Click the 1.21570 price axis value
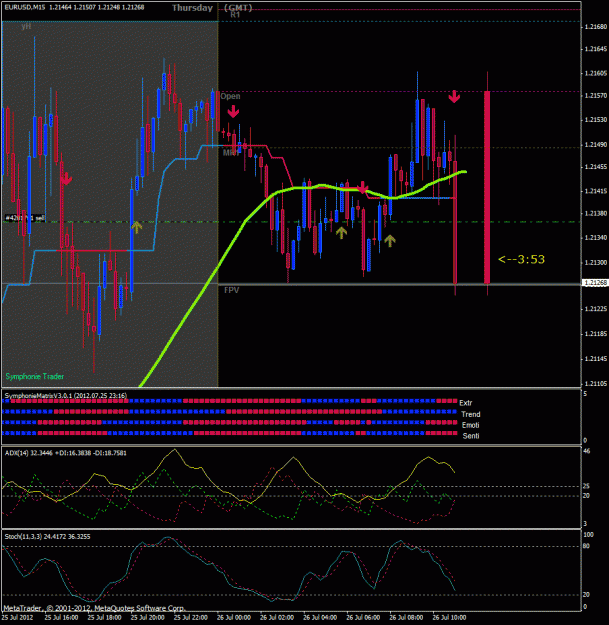The height and width of the screenshot is (625, 609). [x=596, y=96]
